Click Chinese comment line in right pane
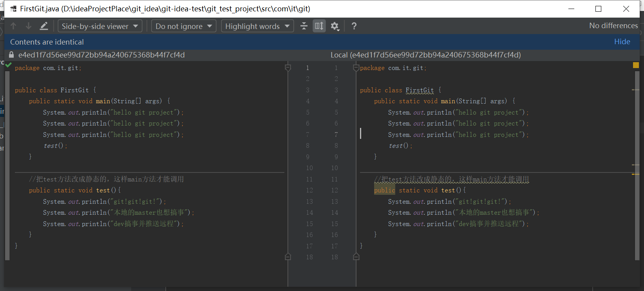The width and height of the screenshot is (644, 291). point(451,180)
